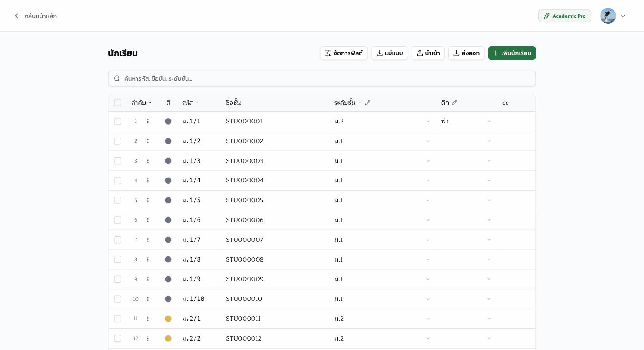The height and width of the screenshot is (350, 644).
Task: Click the back arrow icon at top left
Action: (17, 16)
